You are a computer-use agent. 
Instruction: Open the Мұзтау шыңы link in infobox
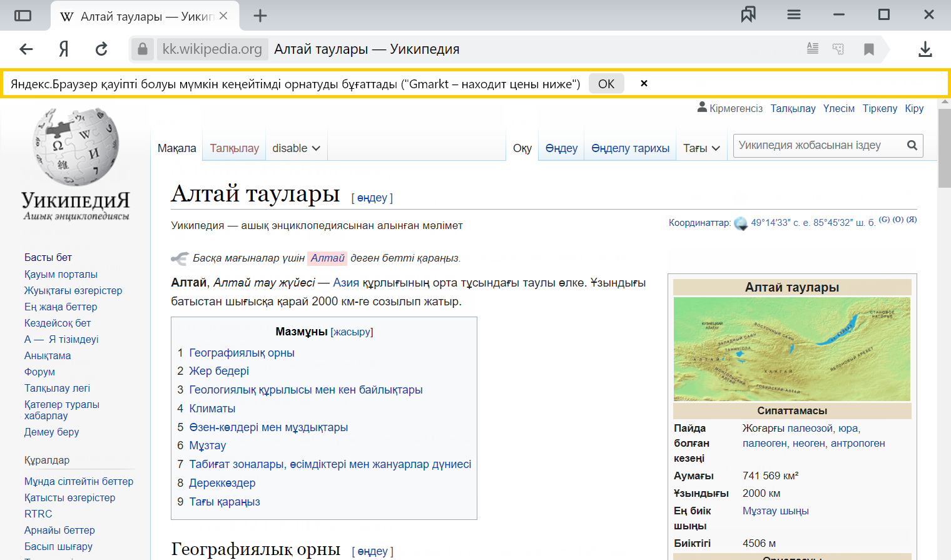click(775, 511)
